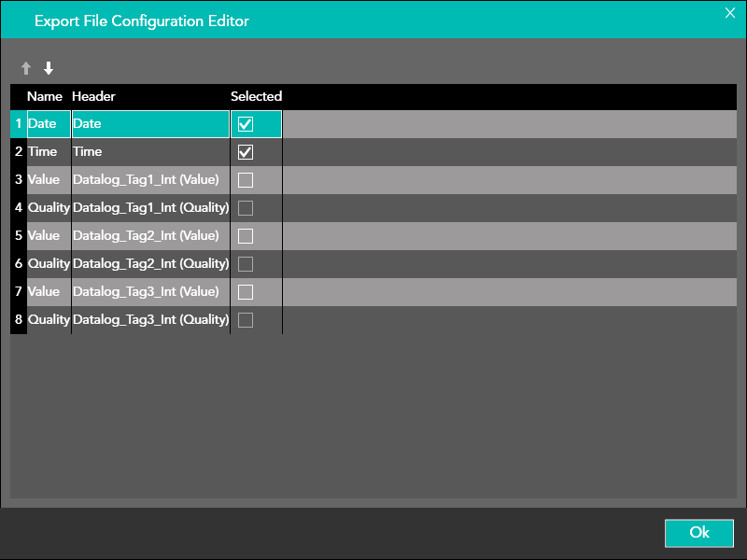Click the Header column title
The image size is (747, 560).
tap(93, 96)
